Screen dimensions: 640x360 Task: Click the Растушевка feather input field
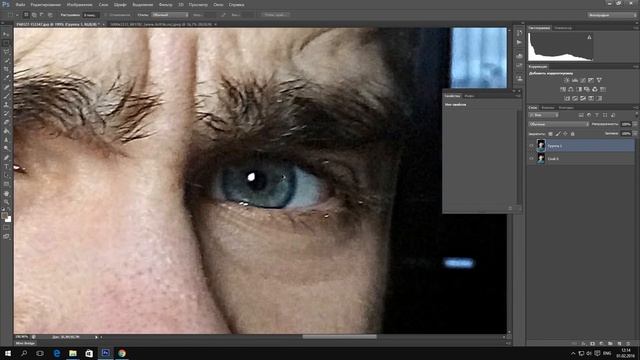point(91,15)
